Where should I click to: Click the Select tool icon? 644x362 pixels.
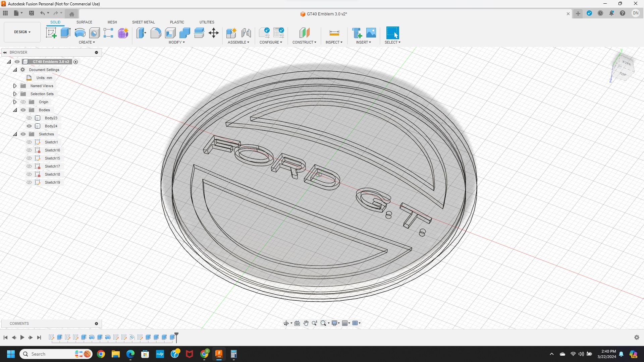[392, 33]
